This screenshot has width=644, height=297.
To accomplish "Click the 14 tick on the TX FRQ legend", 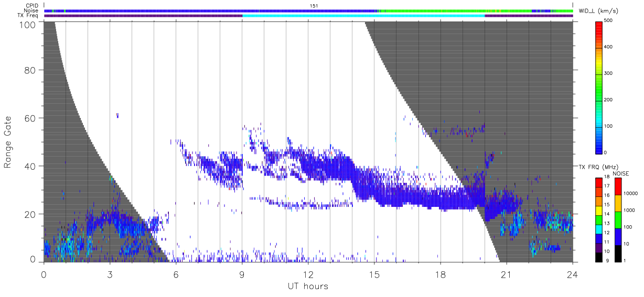I will pos(607,214).
